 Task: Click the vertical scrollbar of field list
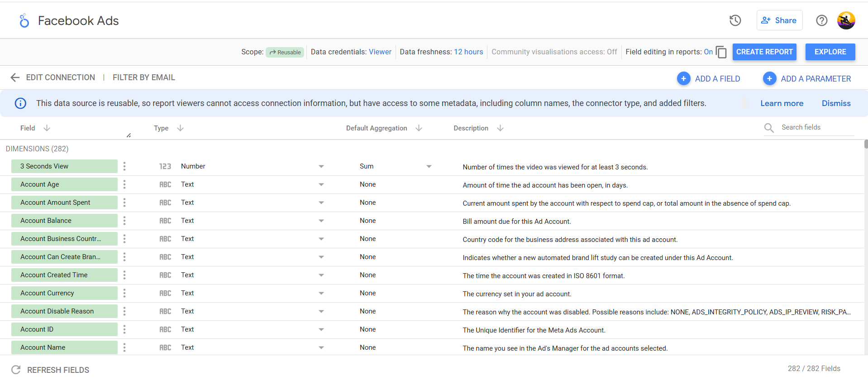[x=866, y=144]
